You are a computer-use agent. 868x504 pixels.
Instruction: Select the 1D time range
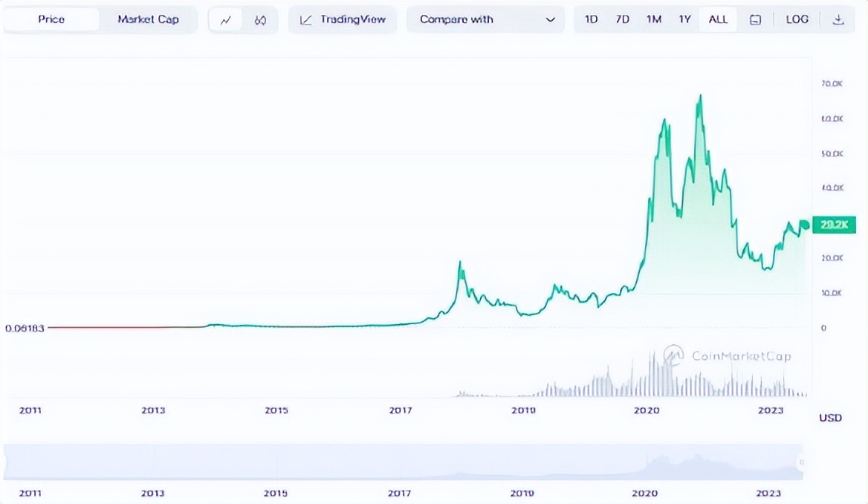pyautogui.click(x=591, y=20)
